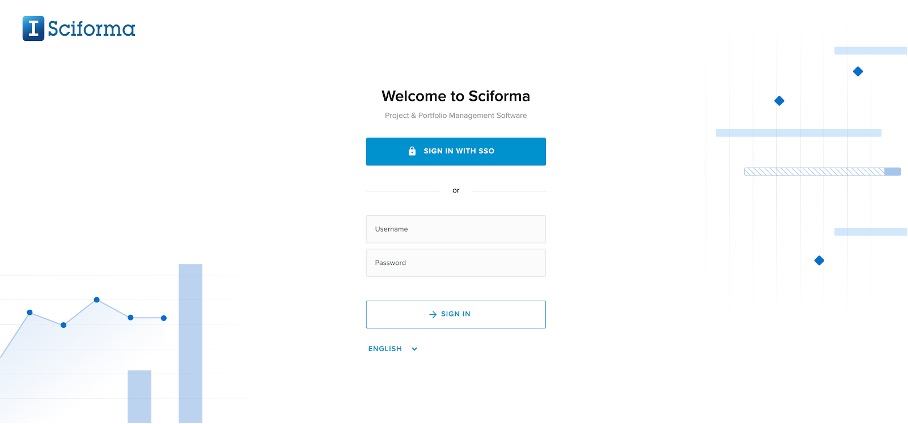
Task: Focus the Password input field
Action: 456,263
